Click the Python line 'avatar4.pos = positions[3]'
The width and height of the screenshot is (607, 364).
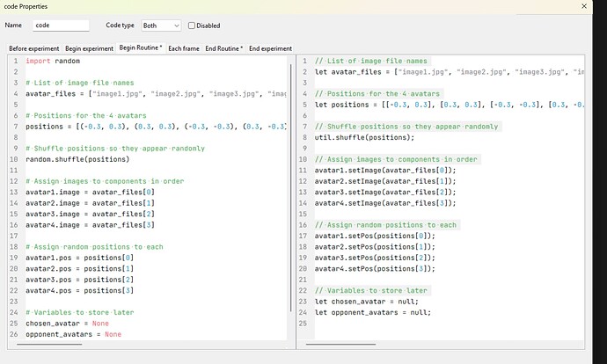pyautogui.click(x=79, y=290)
